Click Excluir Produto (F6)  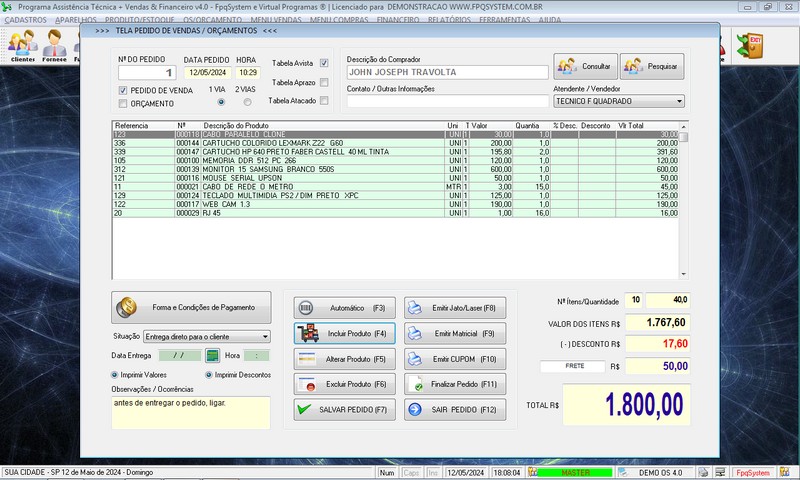[x=344, y=384]
